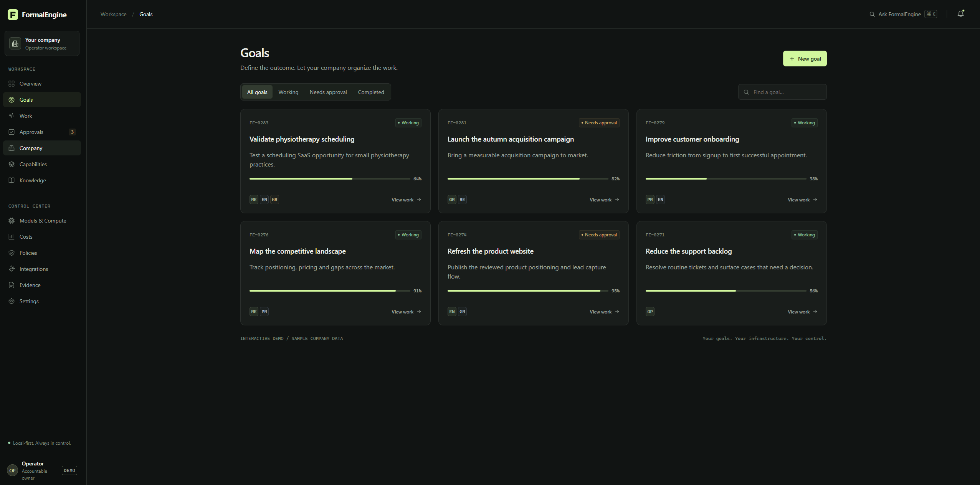Image resolution: width=980 pixels, height=485 pixels.
Task: Click the FE-0279 goal ID text
Action: (x=655, y=123)
